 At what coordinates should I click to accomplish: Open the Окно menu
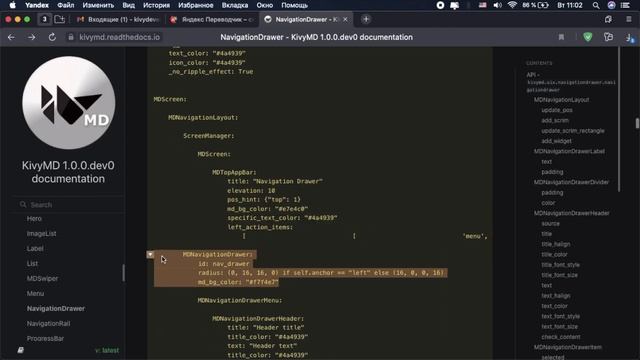coord(264,5)
